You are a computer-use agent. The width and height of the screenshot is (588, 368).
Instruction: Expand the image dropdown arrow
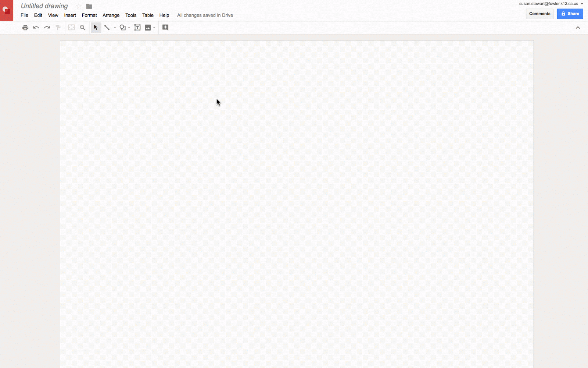pos(154,28)
